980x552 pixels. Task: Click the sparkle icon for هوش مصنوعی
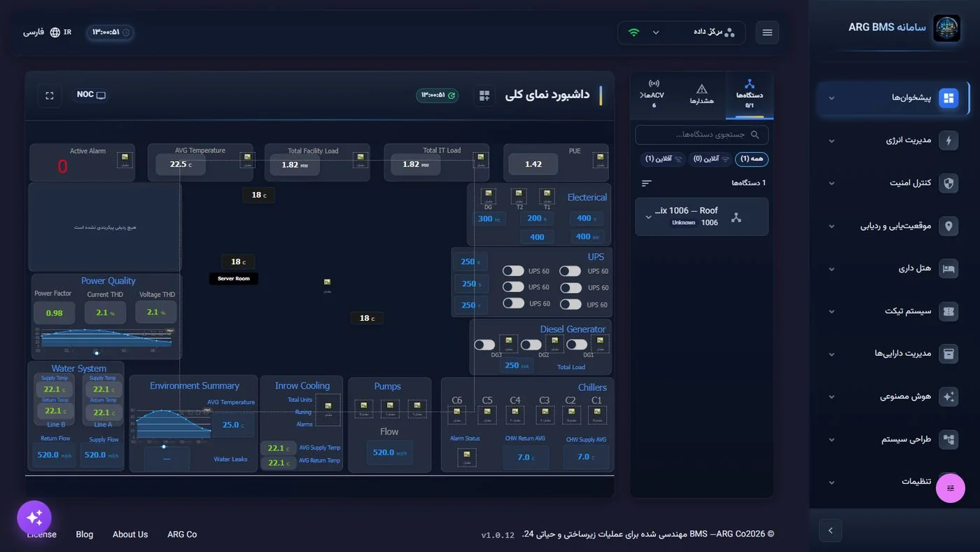click(x=948, y=396)
